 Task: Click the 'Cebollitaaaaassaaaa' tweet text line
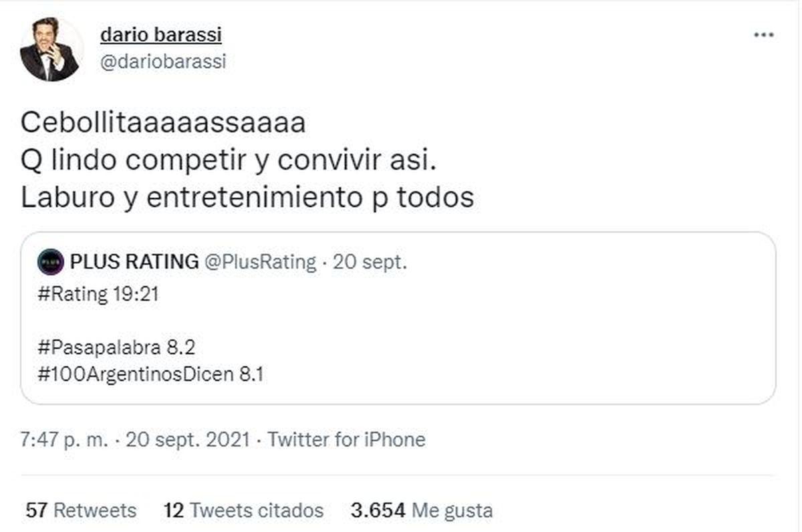click(163, 124)
